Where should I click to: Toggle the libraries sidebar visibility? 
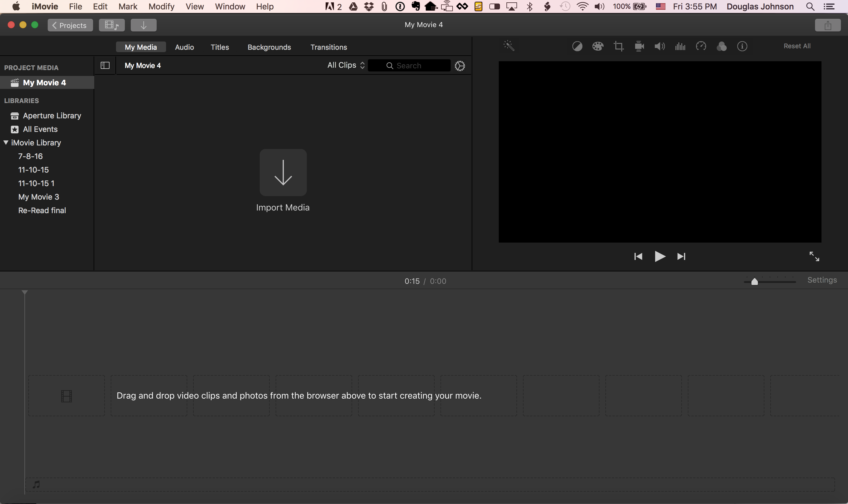click(105, 66)
